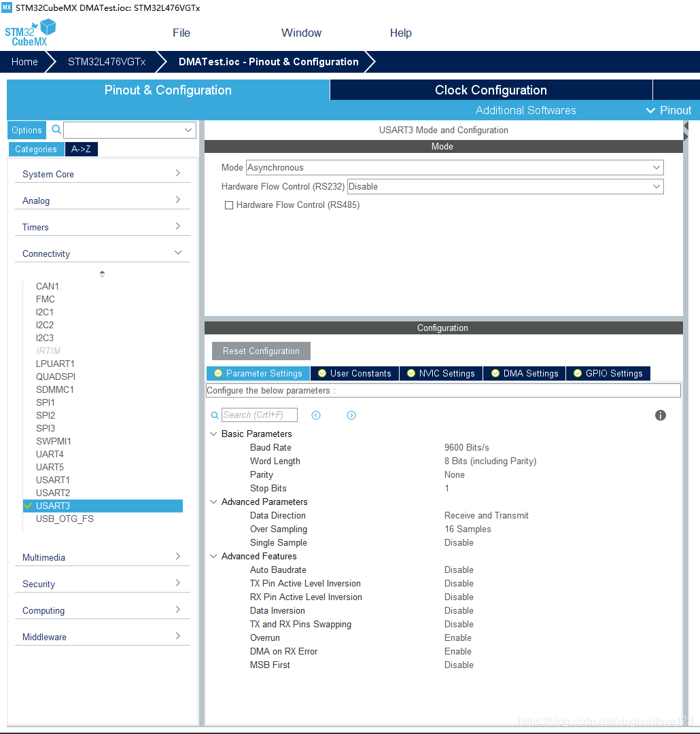Image resolution: width=700 pixels, height=734 pixels.
Task: Select USART3 in the Connectivity list
Action: click(103, 506)
